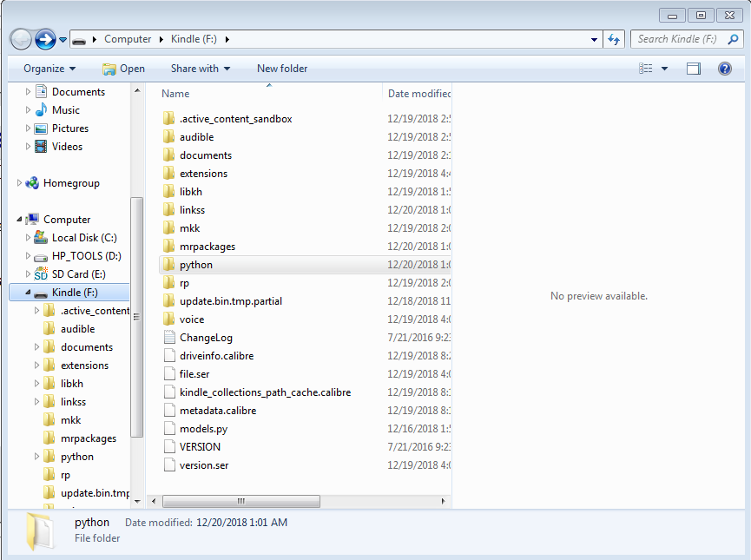Open the recent pages dropdown arrow

pyautogui.click(x=63, y=40)
